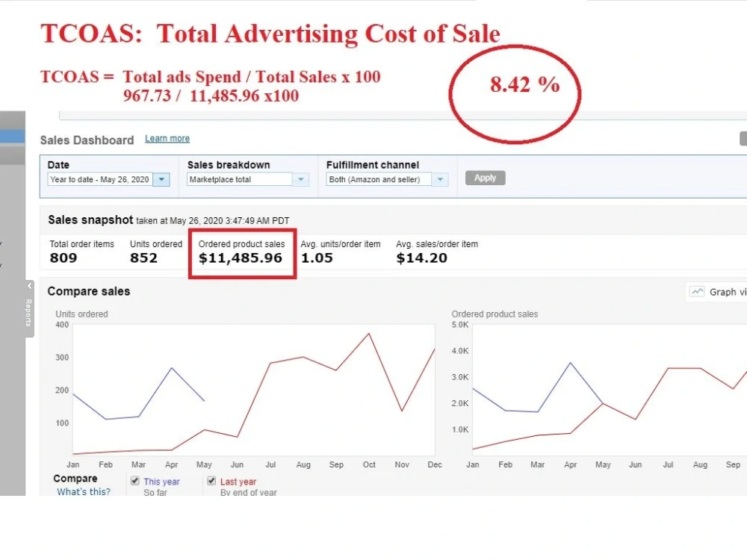Click the Ordered product sales $11,485.96 value
This screenshot has width=747, height=560.
(241, 258)
